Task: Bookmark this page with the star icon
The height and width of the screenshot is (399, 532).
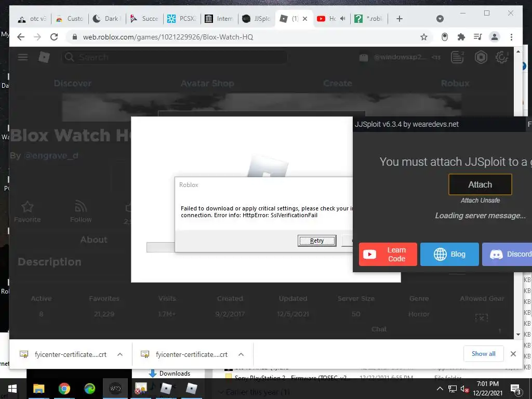Action: [x=424, y=37]
